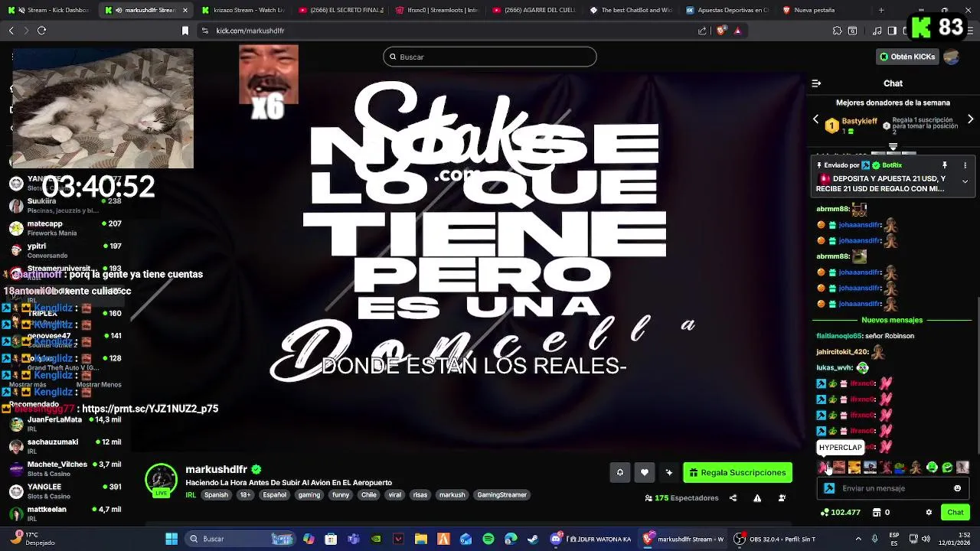Send the message with the green Chat button

pyautogui.click(x=955, y=513)
